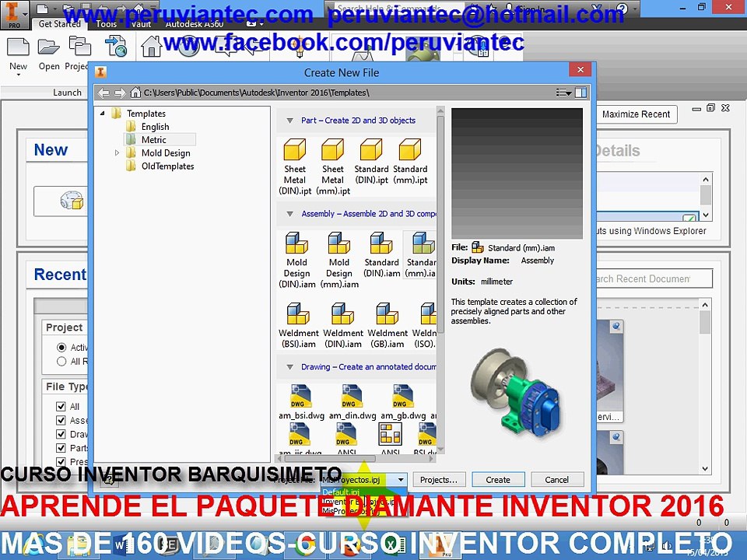Screen dimensions: 747x560
Task: Go back in the Create New File dialog
Action: 103,93
